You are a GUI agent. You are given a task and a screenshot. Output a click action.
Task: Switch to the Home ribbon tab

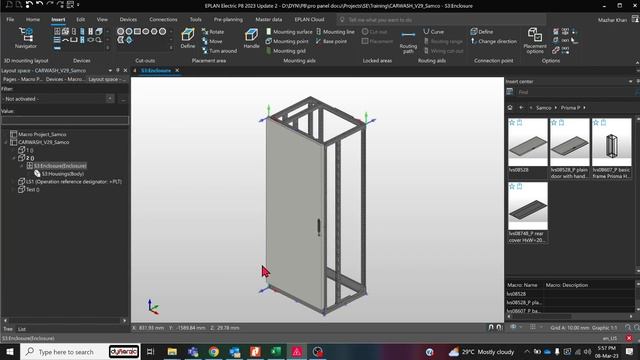(33, 19)
